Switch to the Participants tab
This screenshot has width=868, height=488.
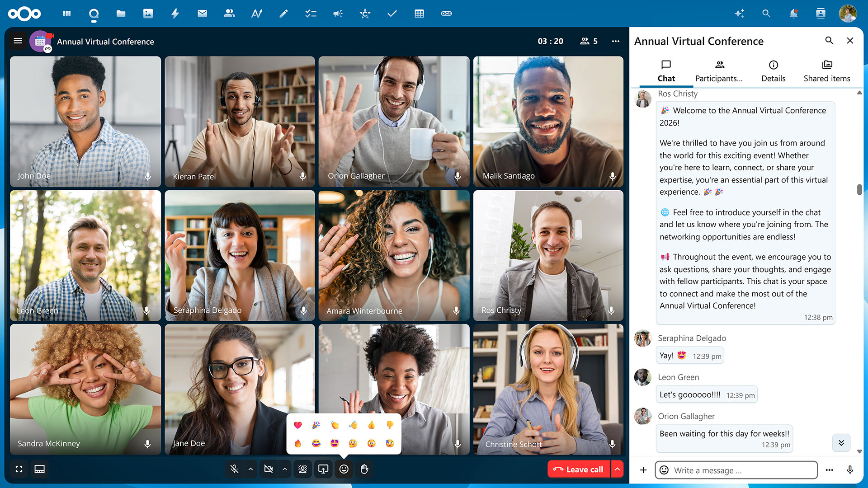pos(718,71)
